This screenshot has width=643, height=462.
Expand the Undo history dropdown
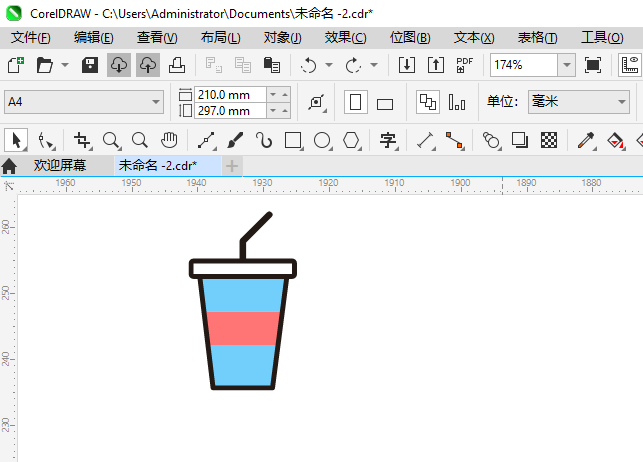coord(329,65)
